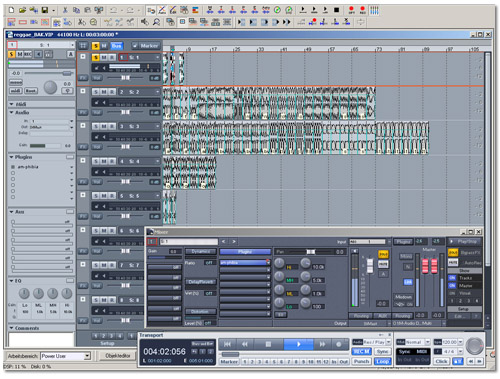Click the 004:02:056 time display
The width and height of the screenshot is (500, 379).
pyautogui.click(x=164, y=351)
